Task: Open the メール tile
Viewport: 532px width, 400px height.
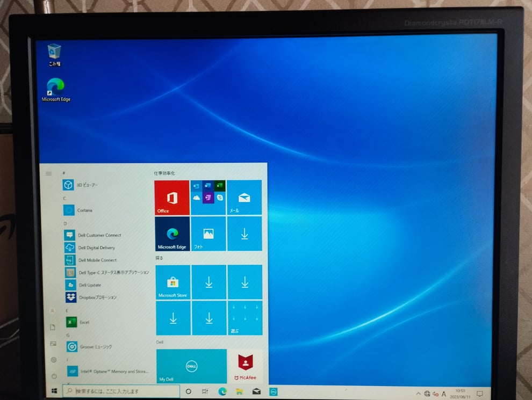Action: [x=245, y=197]
